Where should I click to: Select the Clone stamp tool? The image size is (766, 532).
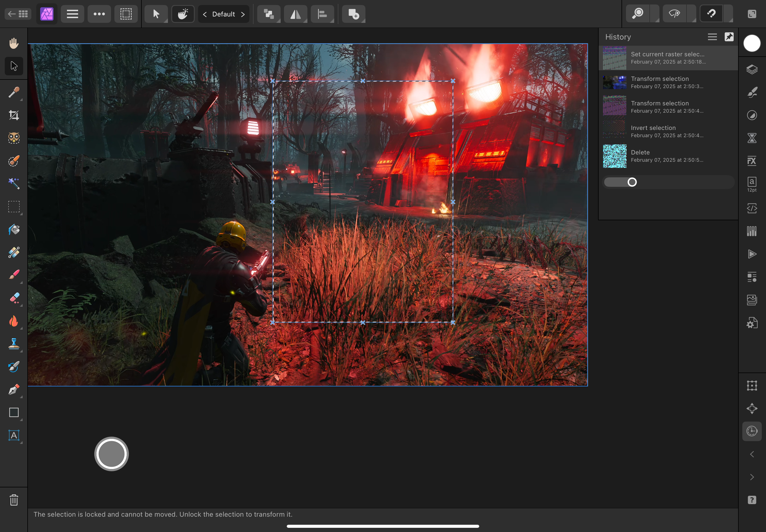tap(14, 344)
